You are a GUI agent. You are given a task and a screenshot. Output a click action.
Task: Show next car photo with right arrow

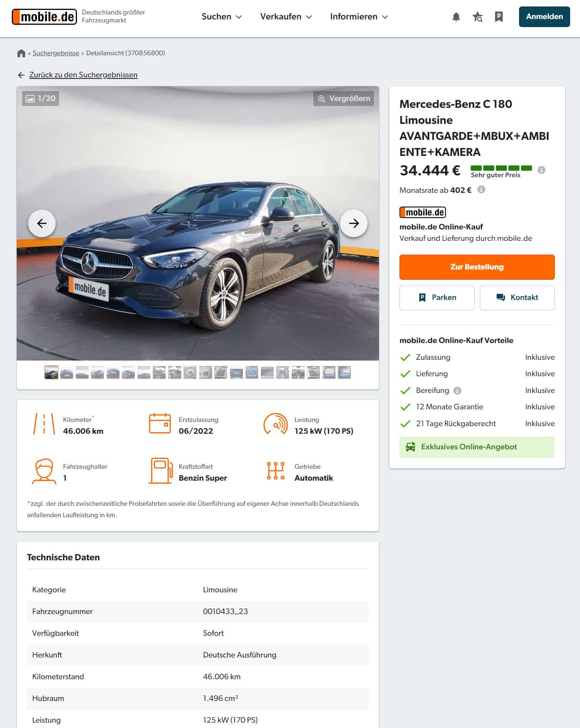pyautogui.click(x=354, y=223)
